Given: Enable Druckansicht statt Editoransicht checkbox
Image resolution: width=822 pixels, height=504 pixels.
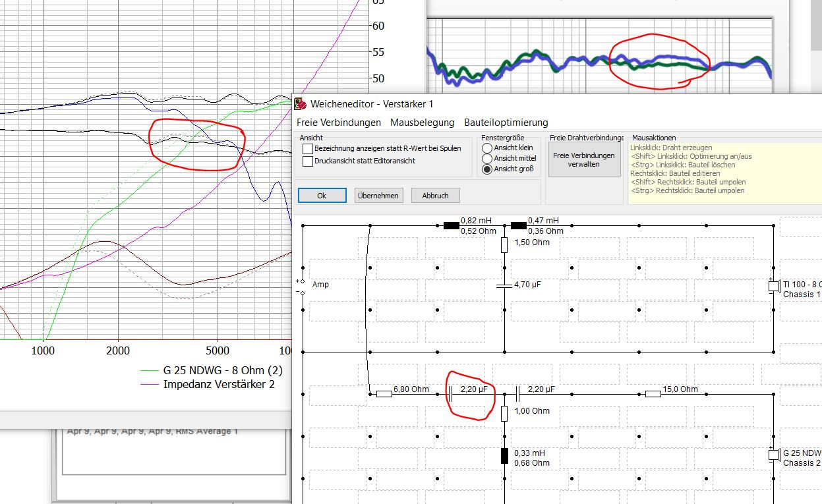Looking at the screenshot, I should coord(308,161).
